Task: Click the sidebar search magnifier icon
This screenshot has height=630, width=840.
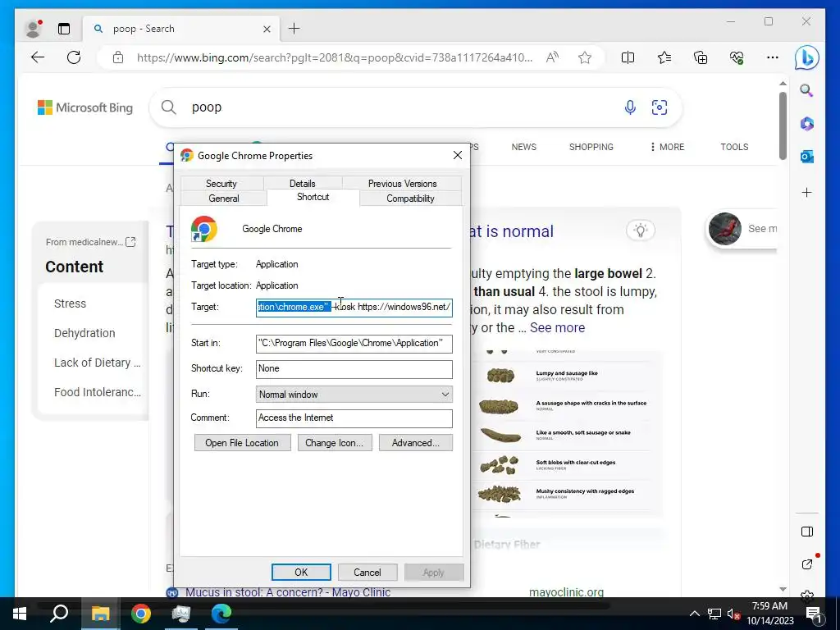Action: tap(806, 90)
